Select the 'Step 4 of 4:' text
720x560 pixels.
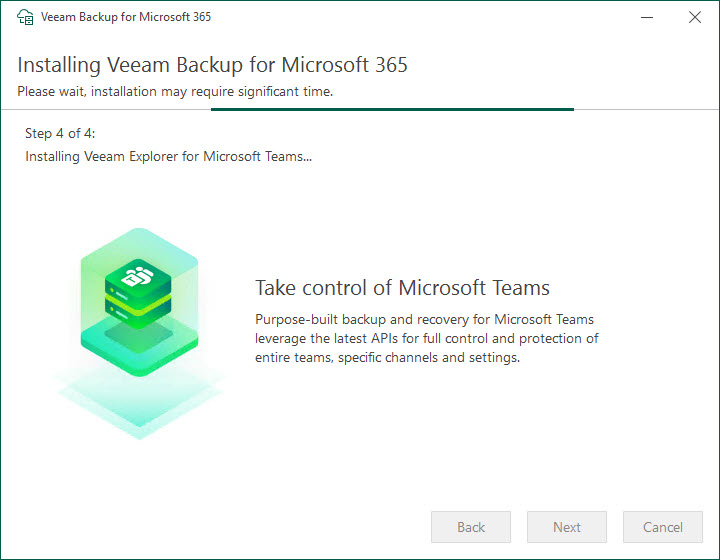tap(60, 134)
